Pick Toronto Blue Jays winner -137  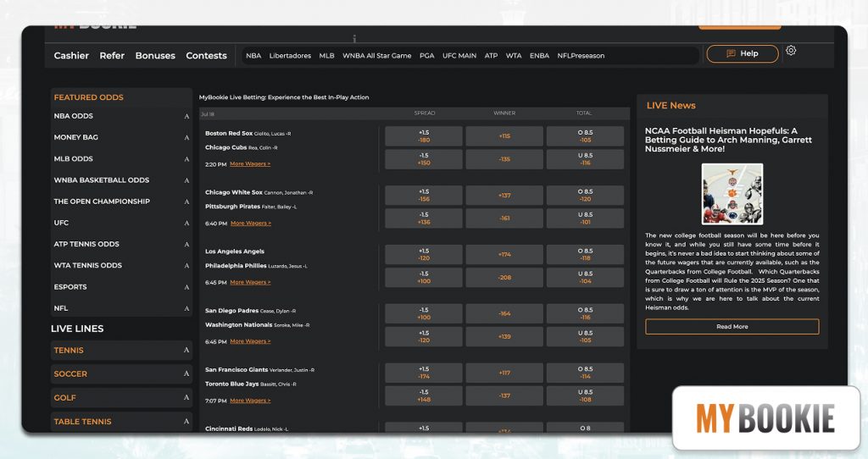504,396
